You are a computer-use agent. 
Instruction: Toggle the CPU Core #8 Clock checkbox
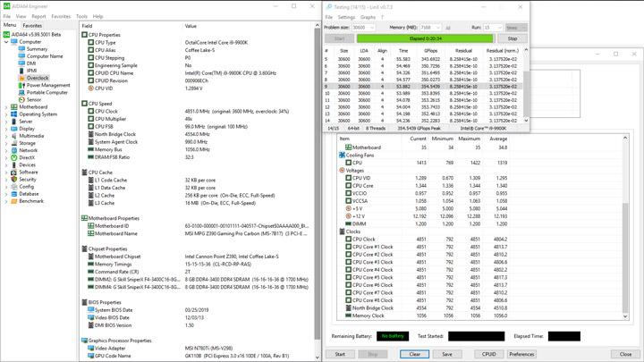point(348,300)
